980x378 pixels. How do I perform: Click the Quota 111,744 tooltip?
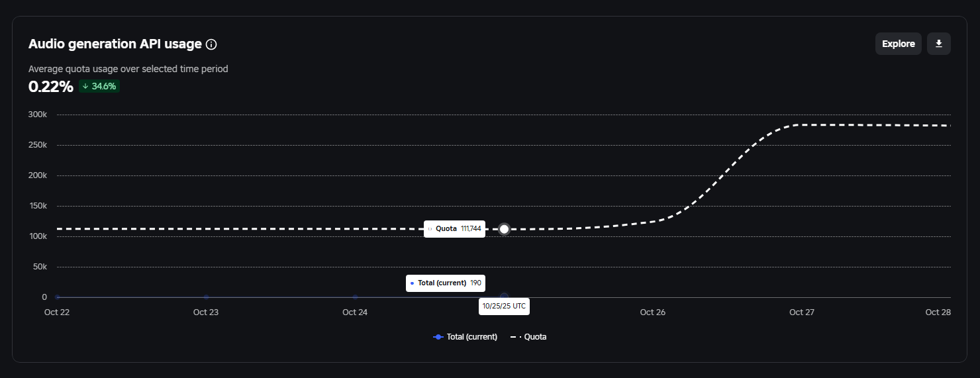(x=454, y=228)
